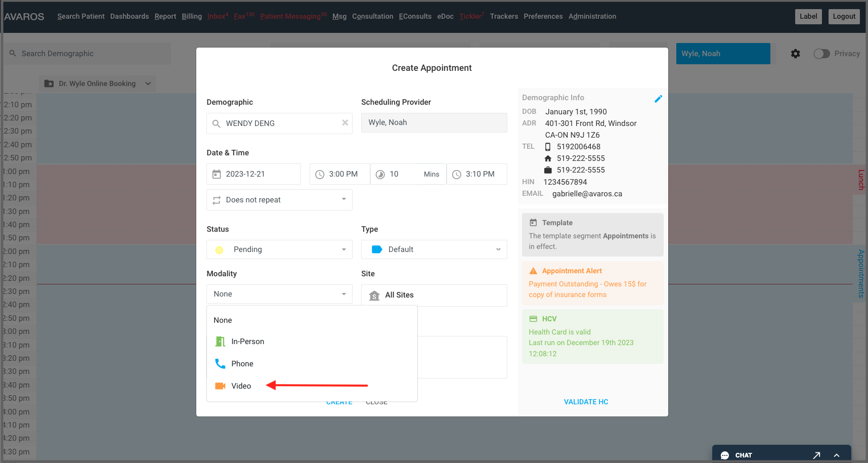Image resolution: width=868 pixels, height=463 pixels.
Task: Open the Type dropdown showing Default
Action: [x=434, y=249]
